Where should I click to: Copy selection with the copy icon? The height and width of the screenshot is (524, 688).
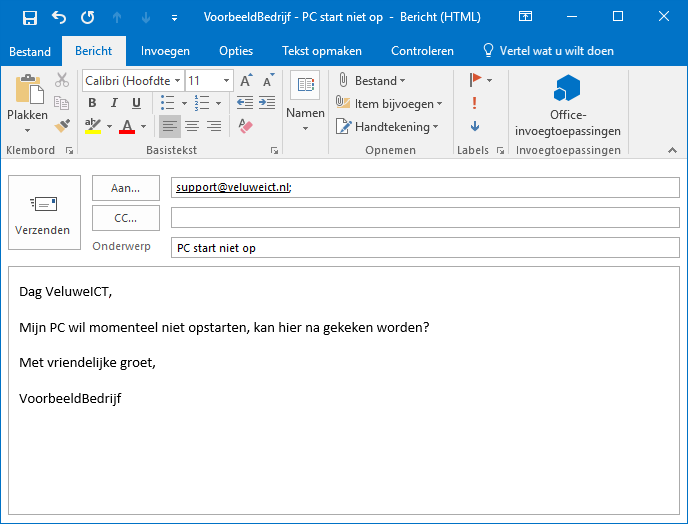pyautogui.click(x=61, y=103)
